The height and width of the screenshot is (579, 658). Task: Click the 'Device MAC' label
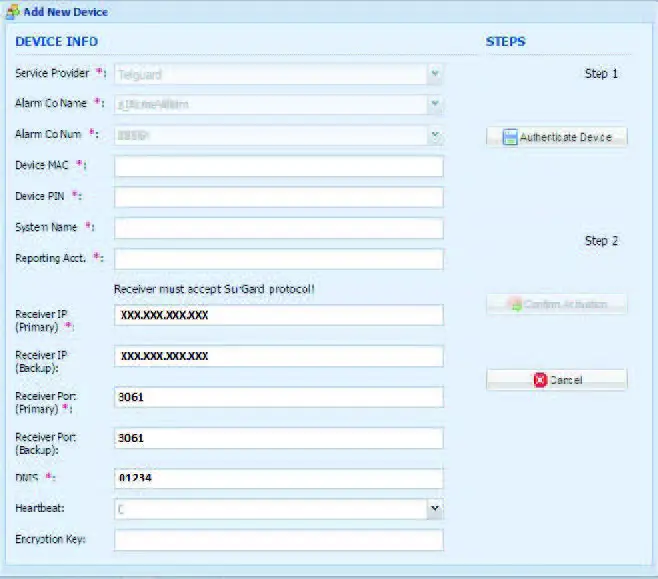coord(42,165)
